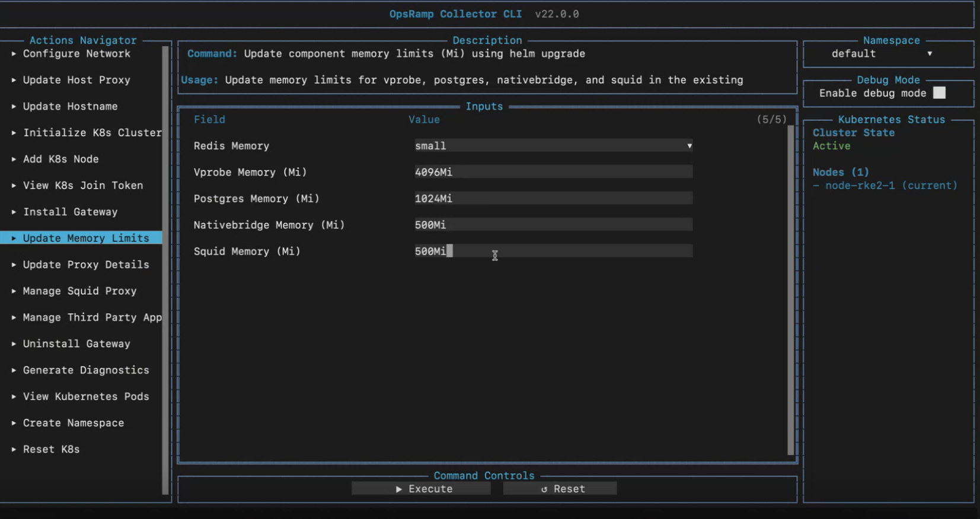Toggle the Enable debug mode checkbox
The image size is (980, 519).
pos(939,93)
